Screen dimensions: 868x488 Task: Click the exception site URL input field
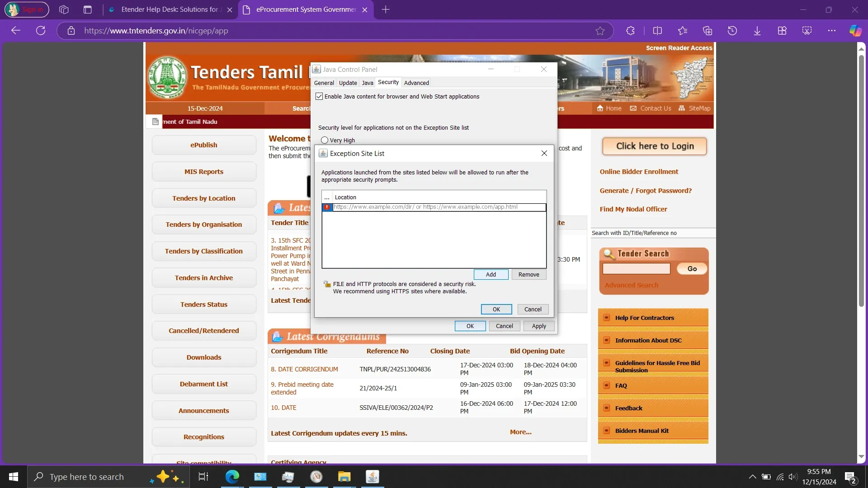[439, 207]
